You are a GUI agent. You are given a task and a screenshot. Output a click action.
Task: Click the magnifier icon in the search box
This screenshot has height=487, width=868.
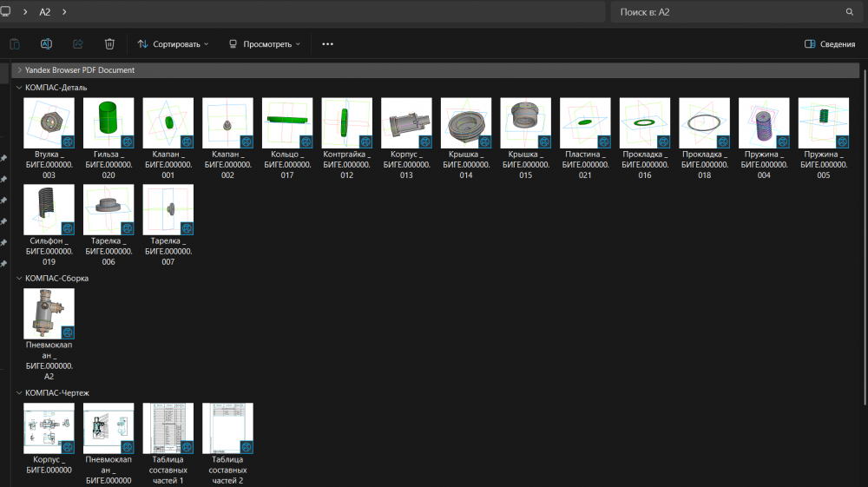[850, 12]
